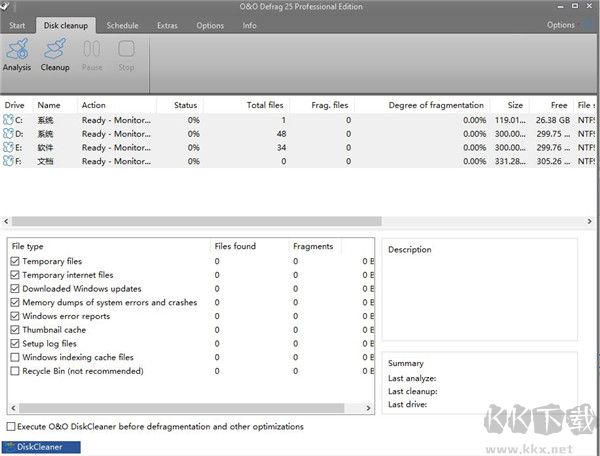The image size is (600, 456).
Task: Select the D: drive icon
Action: pos(11,134)
